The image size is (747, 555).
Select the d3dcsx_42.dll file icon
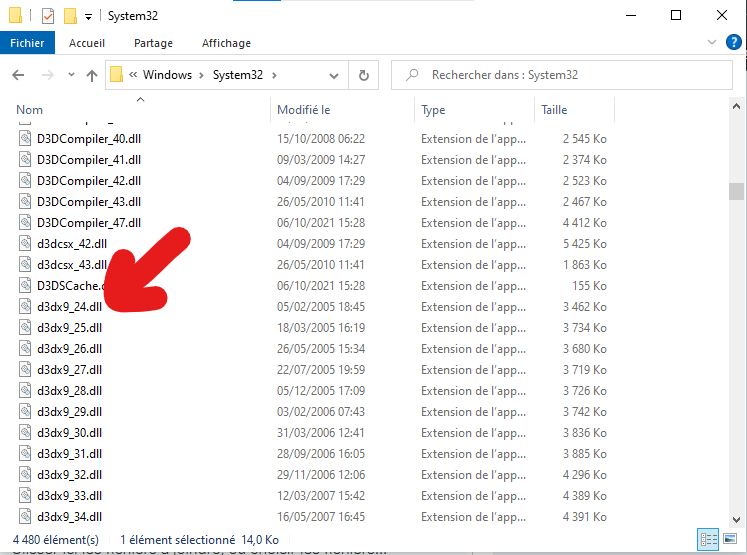(25, 243)
